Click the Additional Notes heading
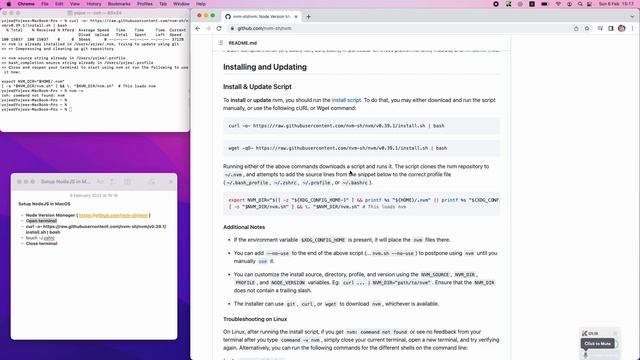The image size is (640, 360). click(244, 227)
